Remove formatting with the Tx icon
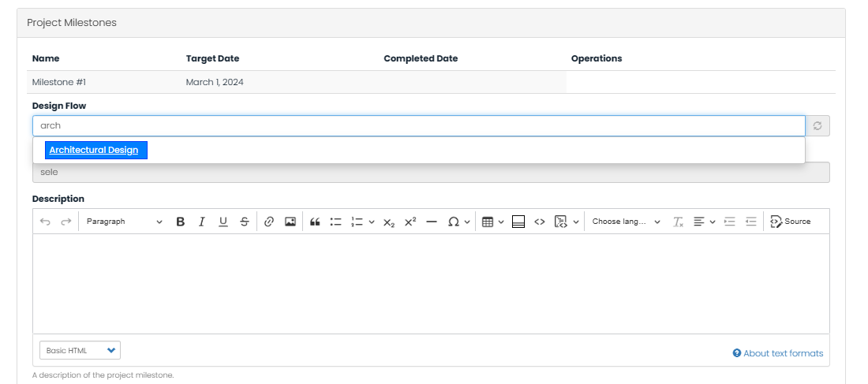 click(678, 222)
